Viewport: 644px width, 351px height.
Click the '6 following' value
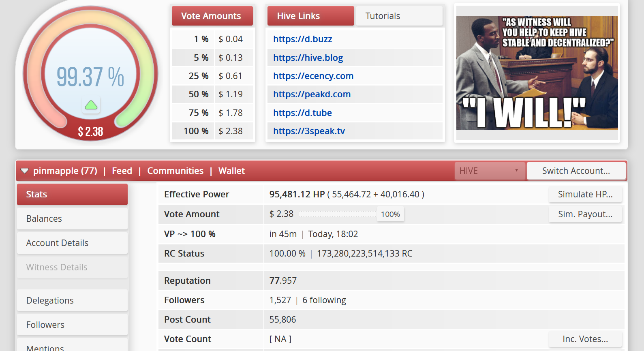(324, 300)
